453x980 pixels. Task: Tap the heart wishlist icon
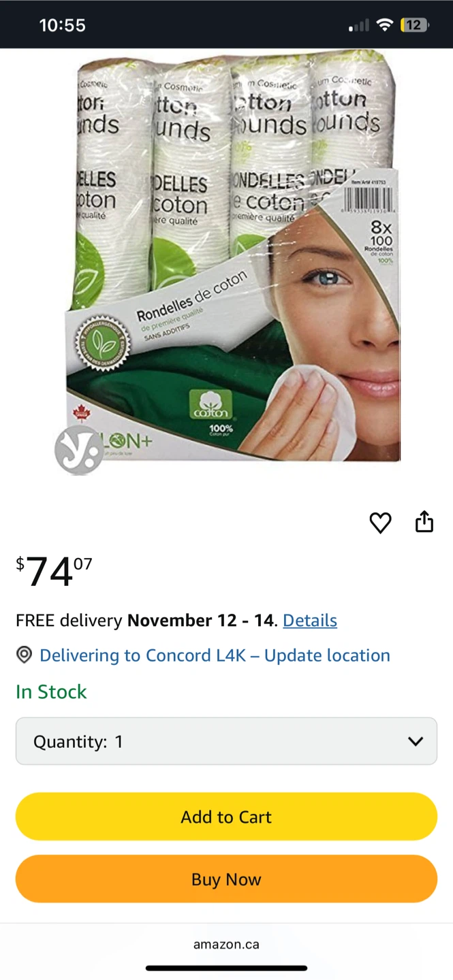click(x=380, y=523)
